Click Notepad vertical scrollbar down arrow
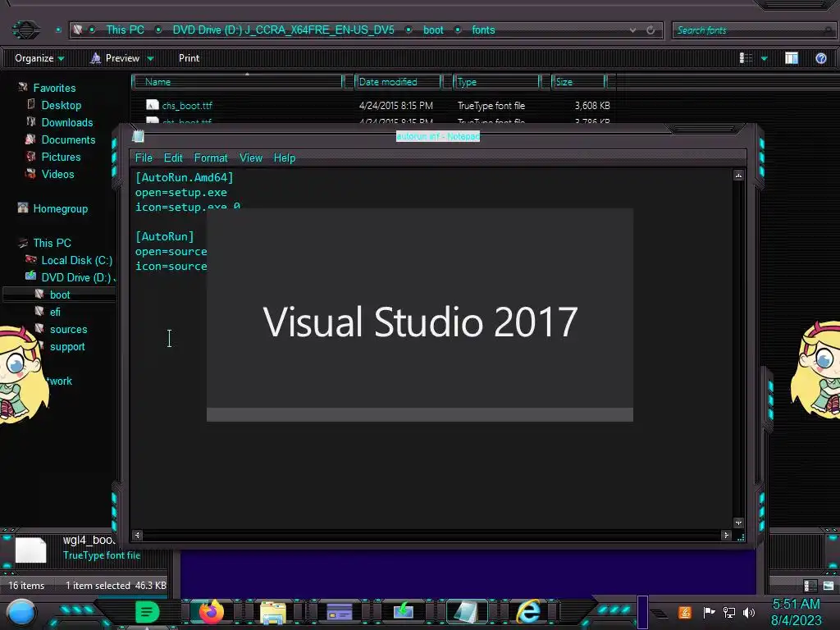The height and width of the screenshot is (630, 840). point(738,523)
